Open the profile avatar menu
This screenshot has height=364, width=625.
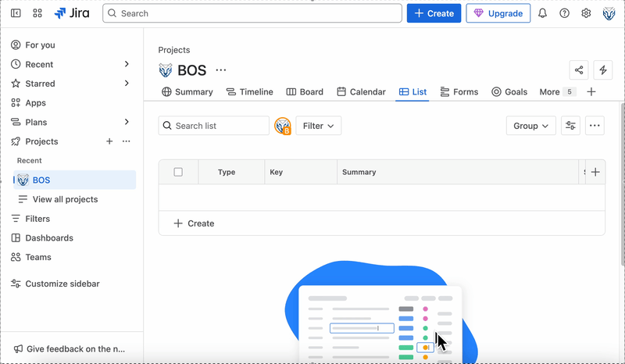609,13
